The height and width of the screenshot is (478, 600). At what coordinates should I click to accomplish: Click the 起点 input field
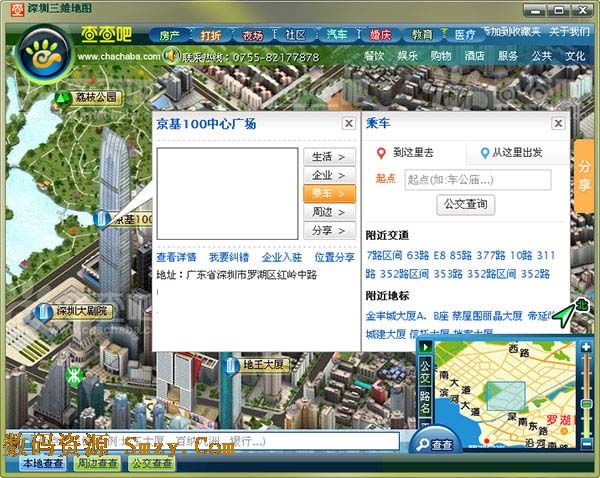[478, 179]
